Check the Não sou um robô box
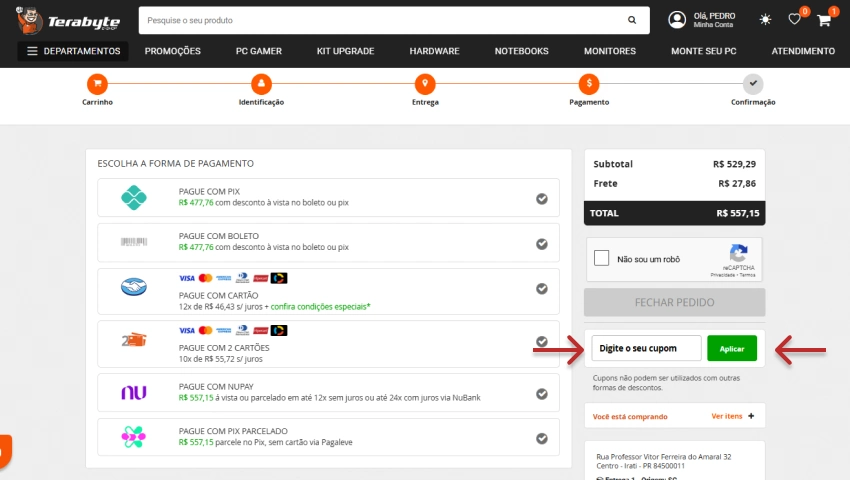 tap(601, 258)
